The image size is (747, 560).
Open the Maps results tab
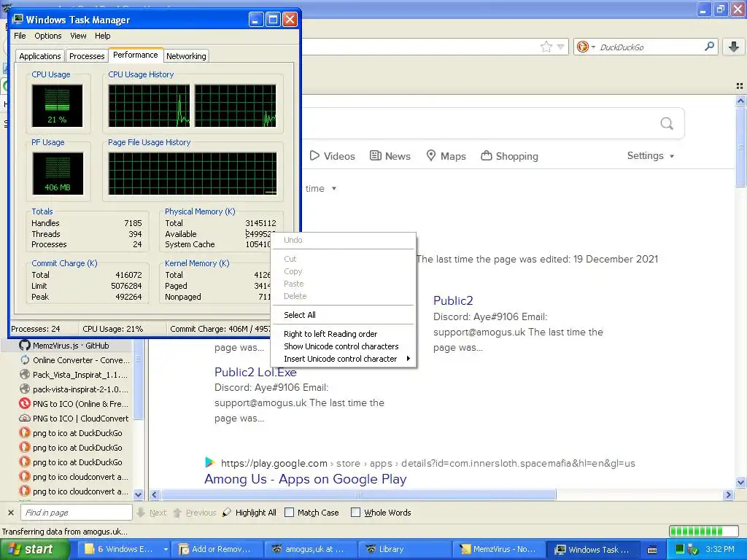[x=446, y=156]
